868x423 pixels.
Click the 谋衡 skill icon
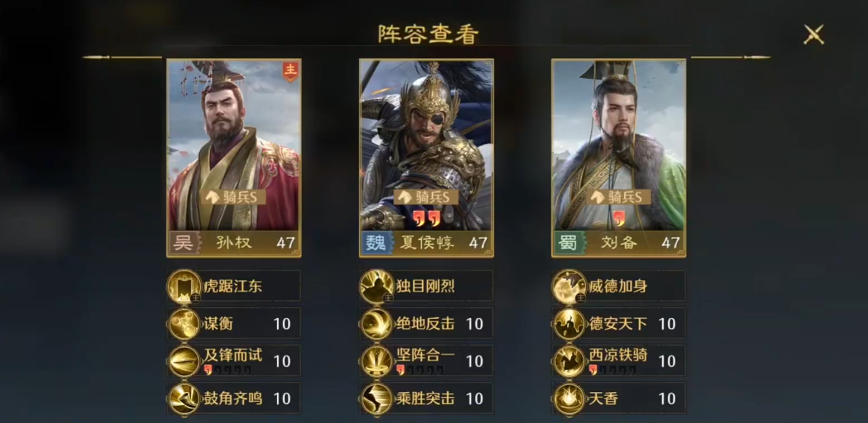coord(185,324)
